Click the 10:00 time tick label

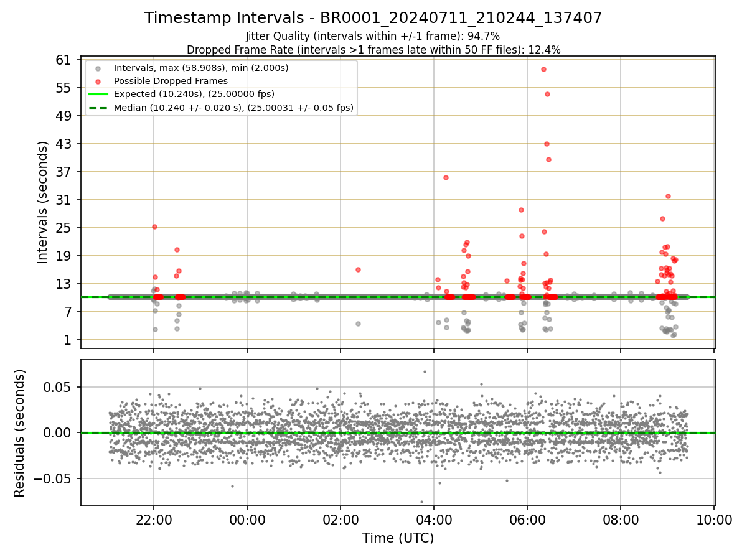[x=714, y=520]
